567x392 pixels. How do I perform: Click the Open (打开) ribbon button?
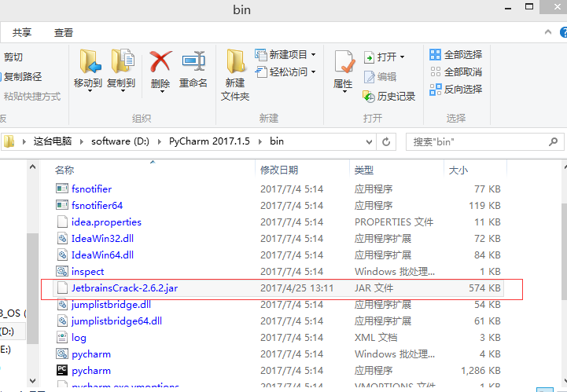(384, 57)
